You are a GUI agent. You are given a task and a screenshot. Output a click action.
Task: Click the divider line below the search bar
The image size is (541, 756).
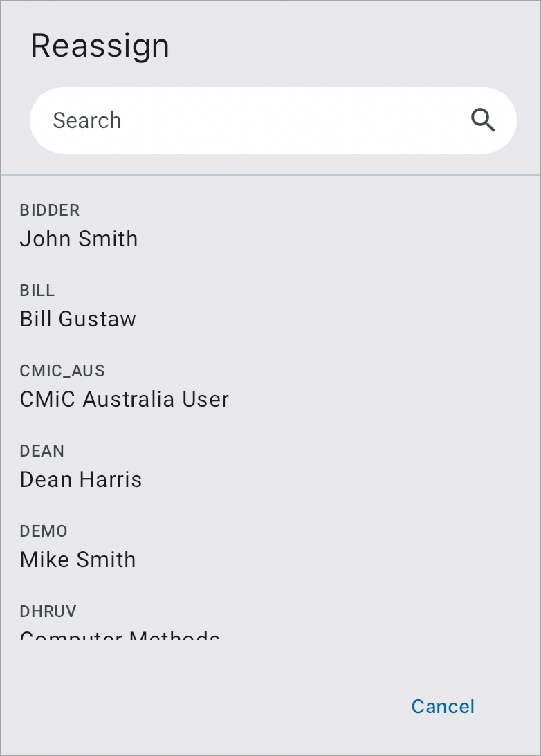coord(270,175)
